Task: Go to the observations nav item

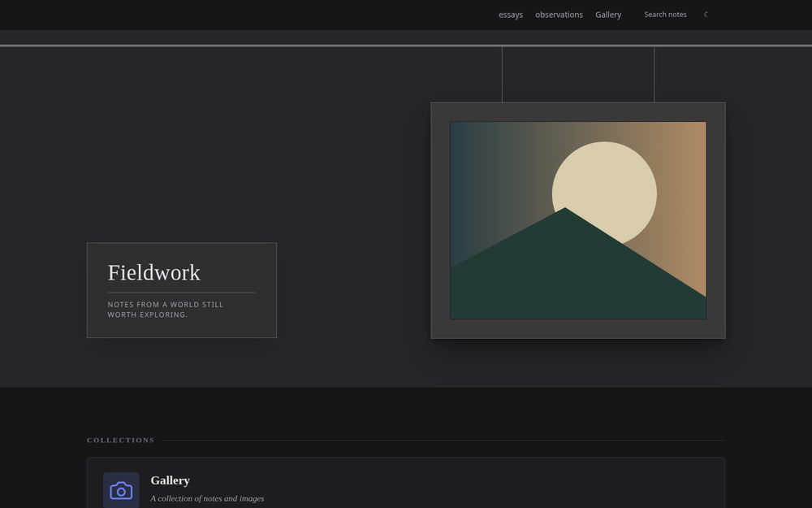Action: coord(559,15)
